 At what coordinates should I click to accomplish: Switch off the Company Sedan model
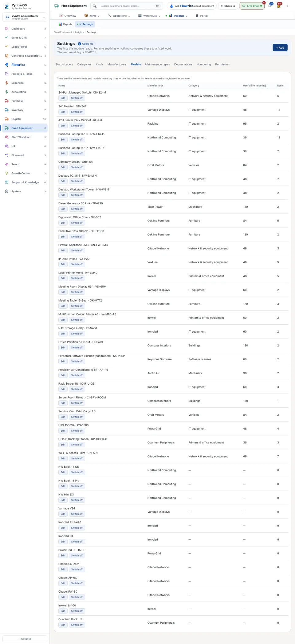tap(77, 167)
